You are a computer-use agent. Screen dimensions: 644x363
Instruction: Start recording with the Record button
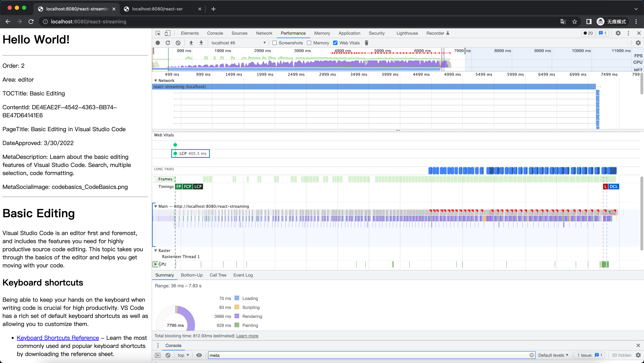(x=158, y=43)
